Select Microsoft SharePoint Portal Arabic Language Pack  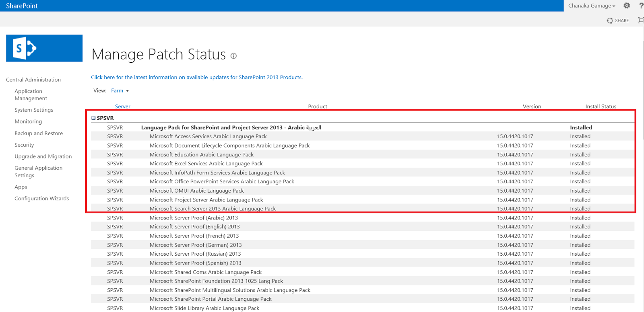[x=363, y=299]
